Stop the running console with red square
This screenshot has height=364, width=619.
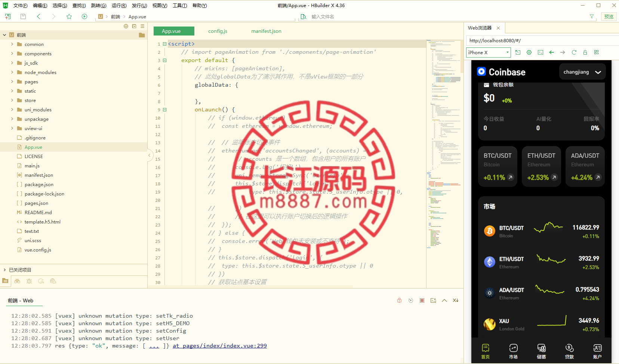422,300
